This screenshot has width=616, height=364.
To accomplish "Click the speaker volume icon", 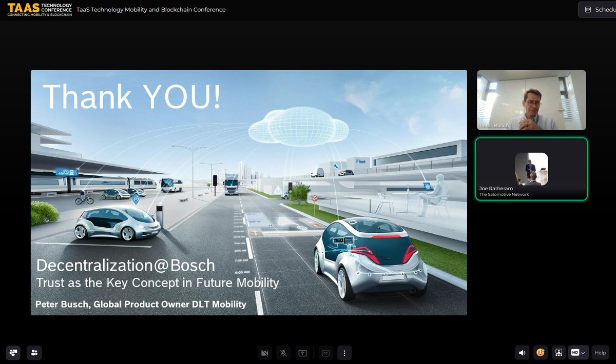I will tap(522, 353).
